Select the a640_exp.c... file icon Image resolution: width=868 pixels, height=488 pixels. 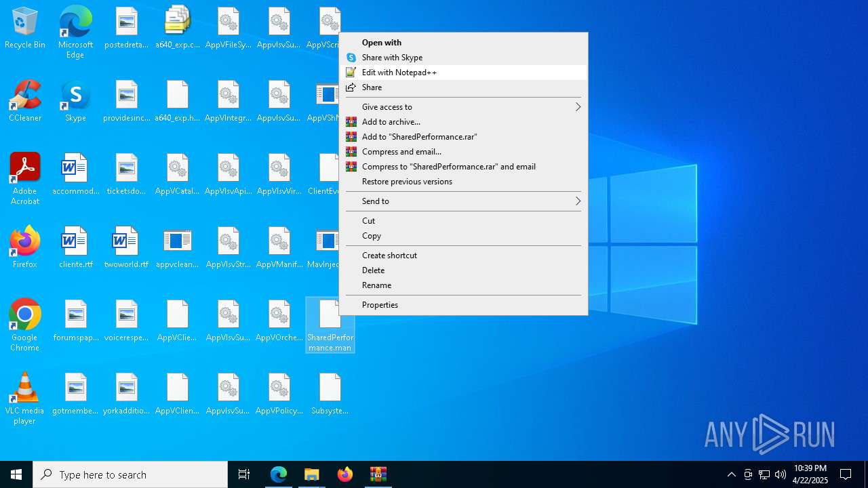178,28
